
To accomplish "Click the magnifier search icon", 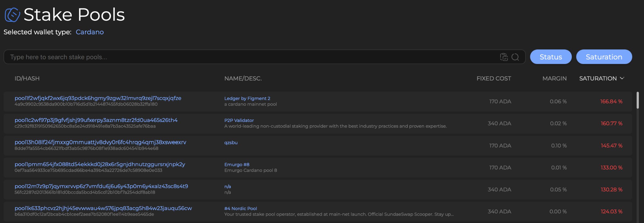I will point(515,57).
